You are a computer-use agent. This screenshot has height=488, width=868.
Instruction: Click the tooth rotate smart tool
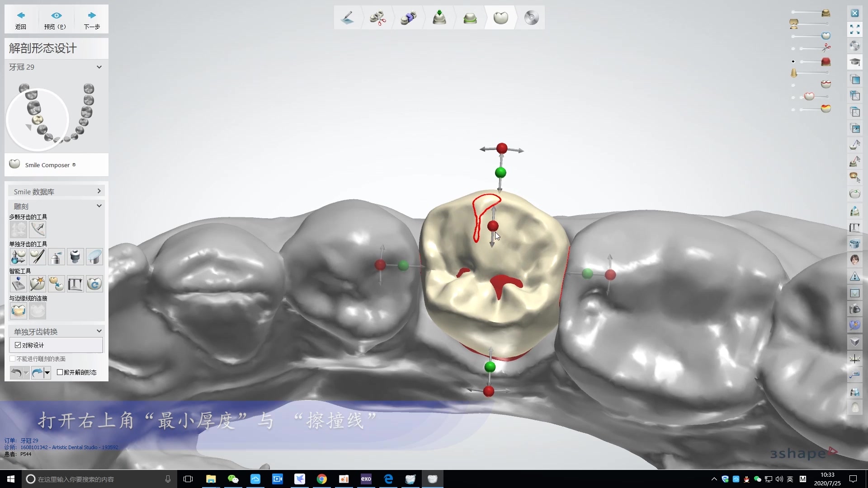pyautogui.click(x=94, y=284)
